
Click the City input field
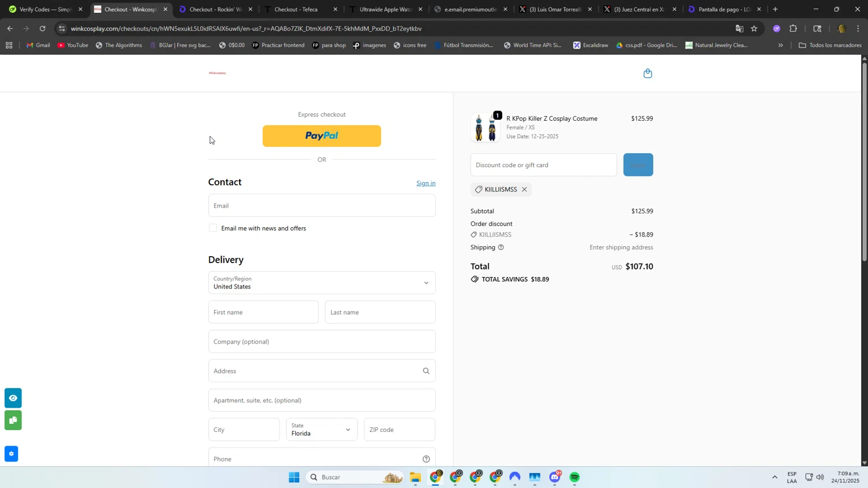coord(244,430)
